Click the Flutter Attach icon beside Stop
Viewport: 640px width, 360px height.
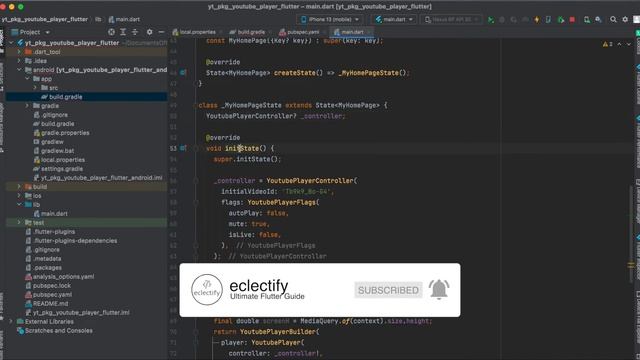tap(561, 20)
